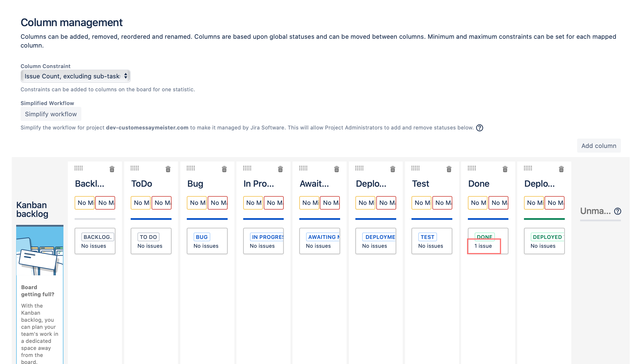635x364 pixels.
Task: Click the drag handle on Backlog column
Action: point(78,168)
